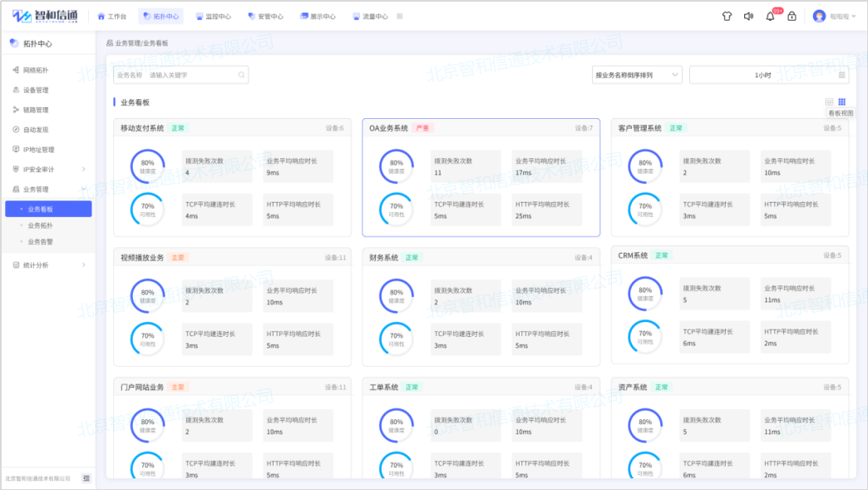The image size is (868, 490).
Task: Open the 客户管理系统 card title
Action: click(x=640, y=128)
